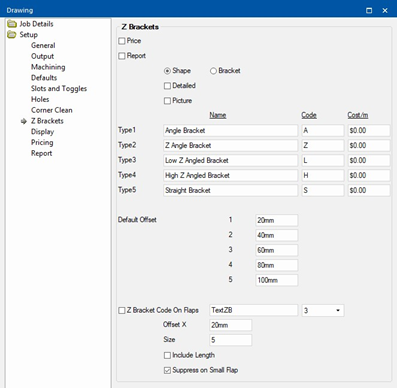Click the Default Offset label
The width and height of the screenshot is (397, 388).
137,220
